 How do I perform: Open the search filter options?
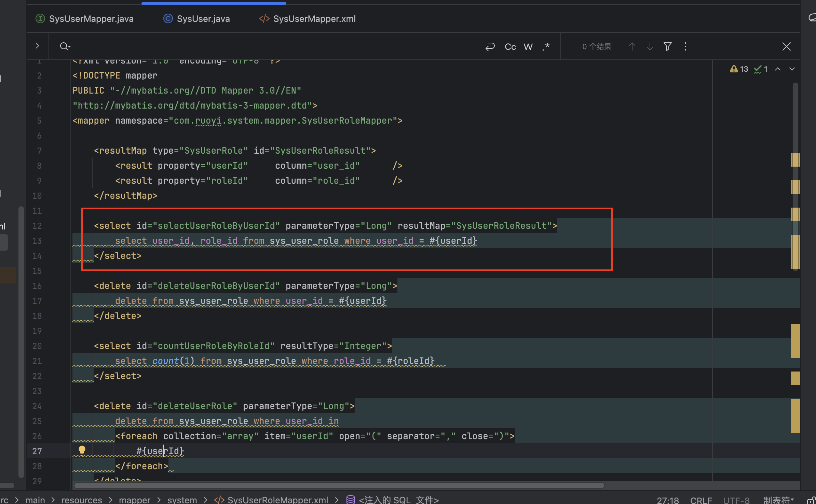(667, 46)
